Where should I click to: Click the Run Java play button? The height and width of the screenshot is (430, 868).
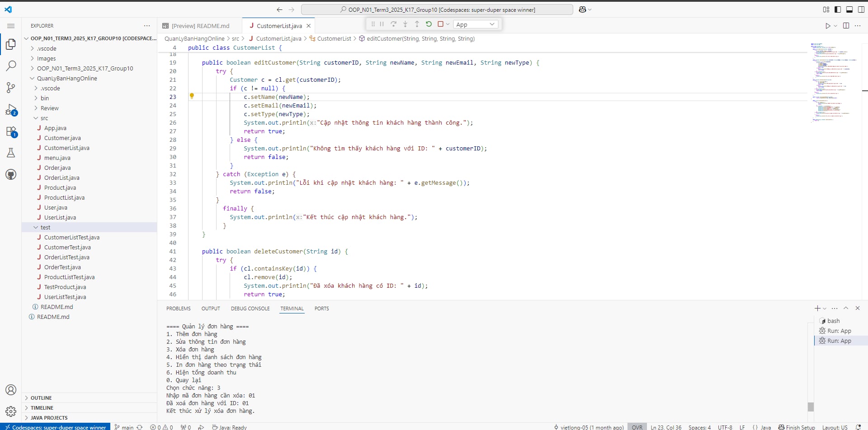click(x=828, y=26)
